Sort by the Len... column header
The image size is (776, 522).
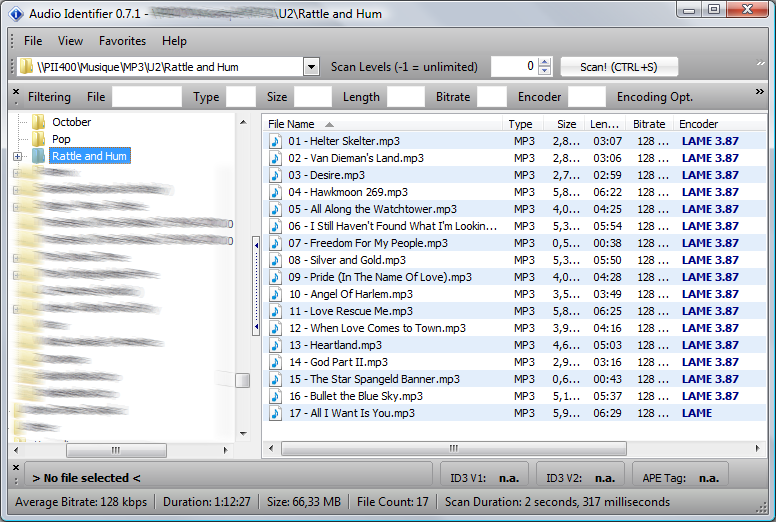click(604, 124)
